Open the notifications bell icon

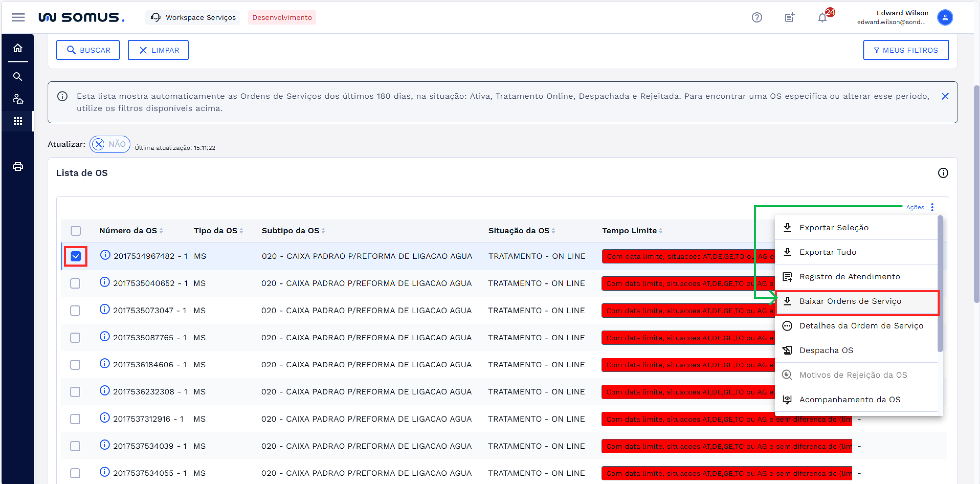coord(822,18)
